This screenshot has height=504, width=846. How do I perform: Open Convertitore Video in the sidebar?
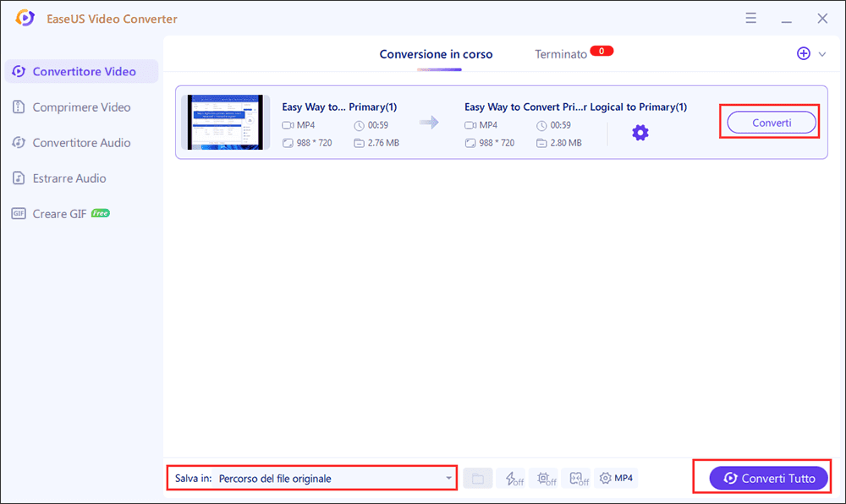click(x=81, y=72)
